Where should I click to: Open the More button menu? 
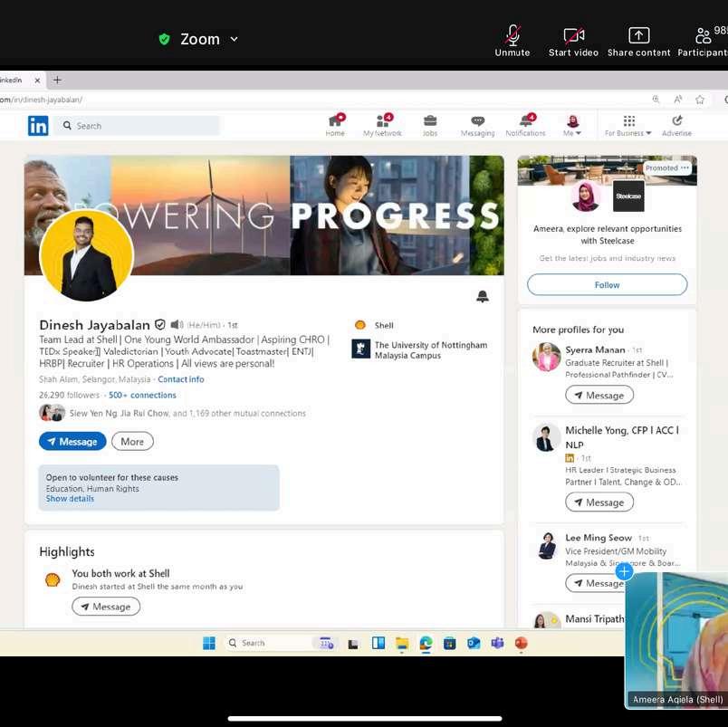[132, 442]
